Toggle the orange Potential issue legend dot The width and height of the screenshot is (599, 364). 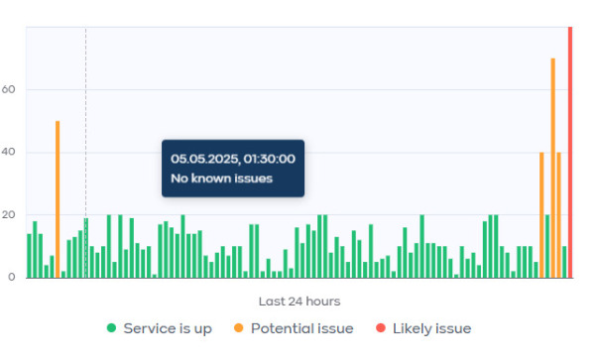pos(238,327)
